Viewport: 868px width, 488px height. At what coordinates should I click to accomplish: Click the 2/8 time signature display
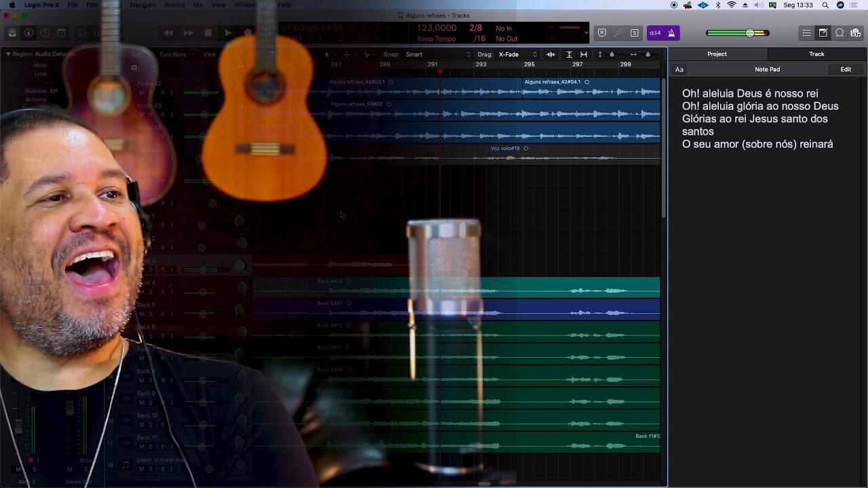tap(476, 28)
